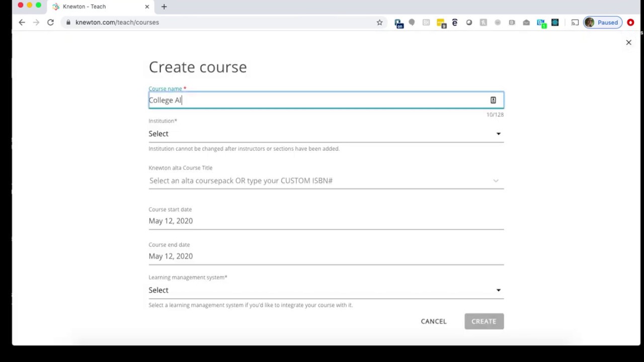Click the chevron arrow of the alta coursepack field

pos(496,181)
